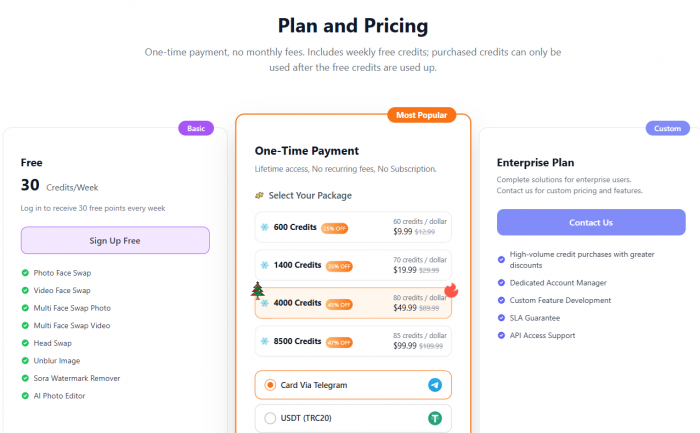Click the green USDT Tether icon
The image size is (700, 433).
point(435,418)
